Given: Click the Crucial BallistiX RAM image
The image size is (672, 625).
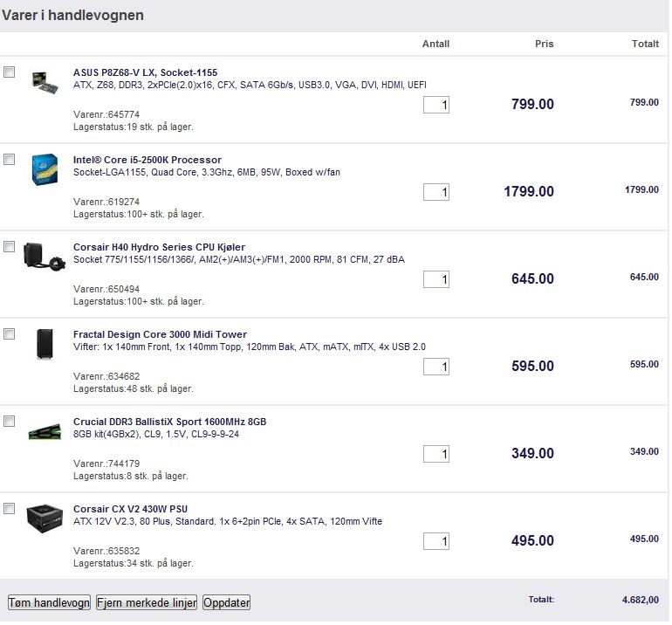Looking at the screenshot, I should [x=45, y=431].
